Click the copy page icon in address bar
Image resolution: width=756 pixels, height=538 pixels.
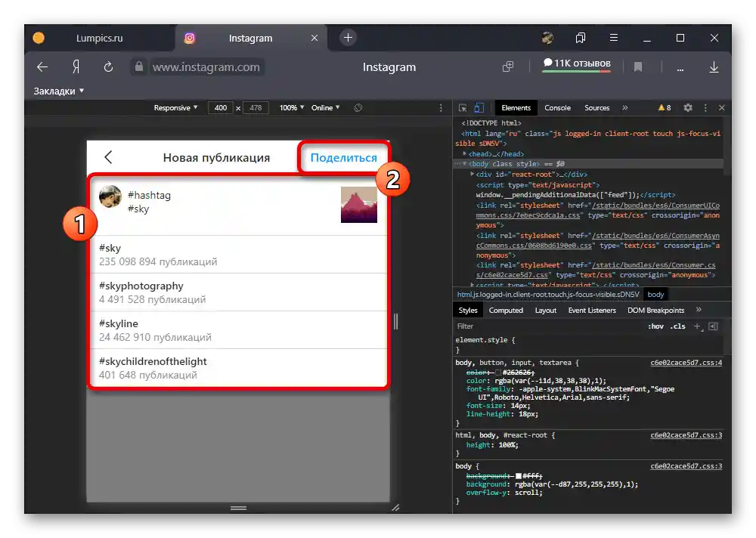pos(508,67)
